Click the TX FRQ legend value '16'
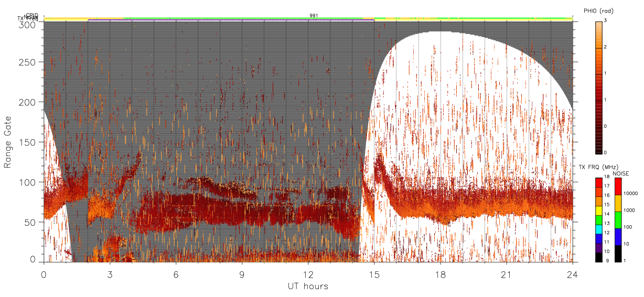 click(606, 195)
